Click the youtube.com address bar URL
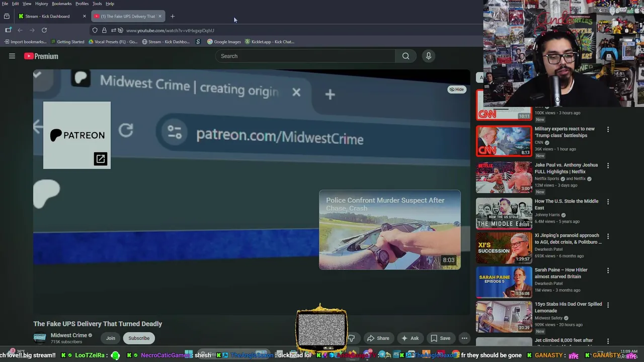The width and height of the screenshot is (644, 362). point(170,30)
